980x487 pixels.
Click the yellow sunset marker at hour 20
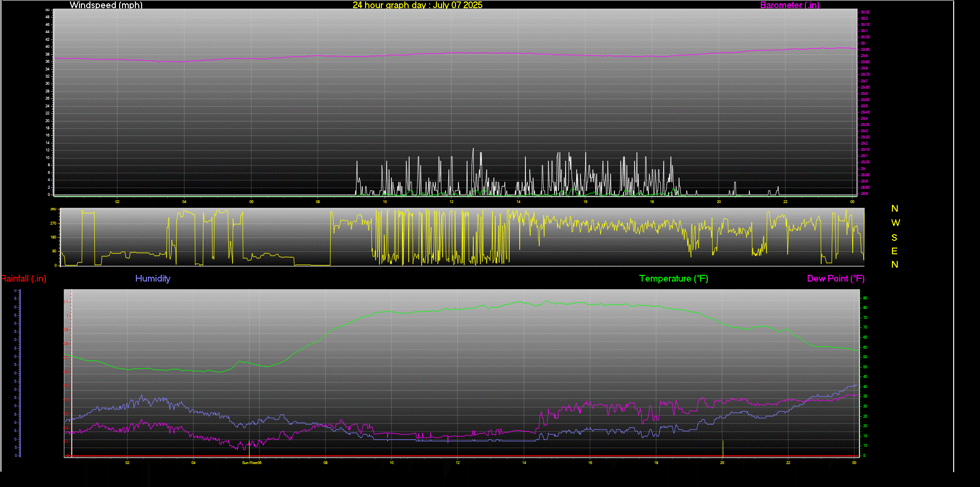722,448
